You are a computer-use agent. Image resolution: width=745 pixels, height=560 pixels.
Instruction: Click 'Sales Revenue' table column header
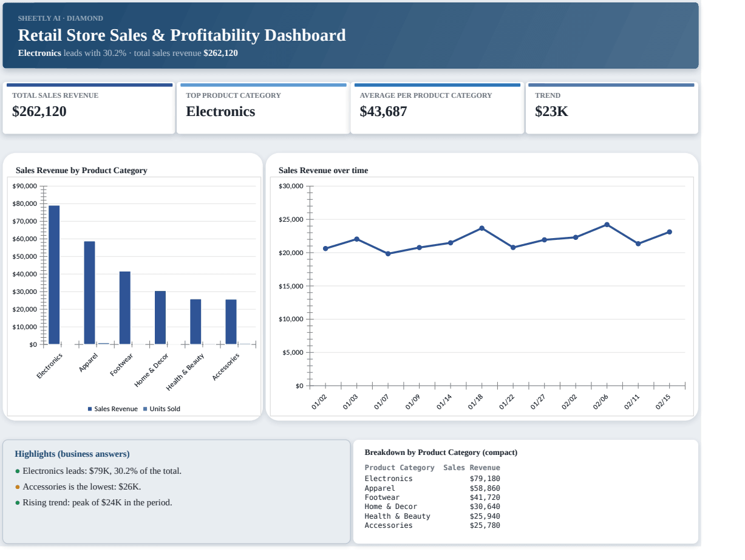472,468
